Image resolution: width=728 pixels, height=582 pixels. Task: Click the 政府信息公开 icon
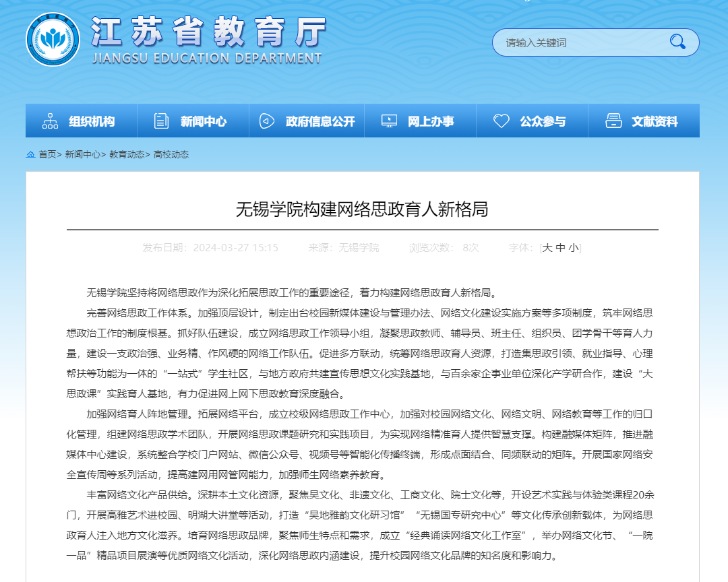click(x=267, y=121)
